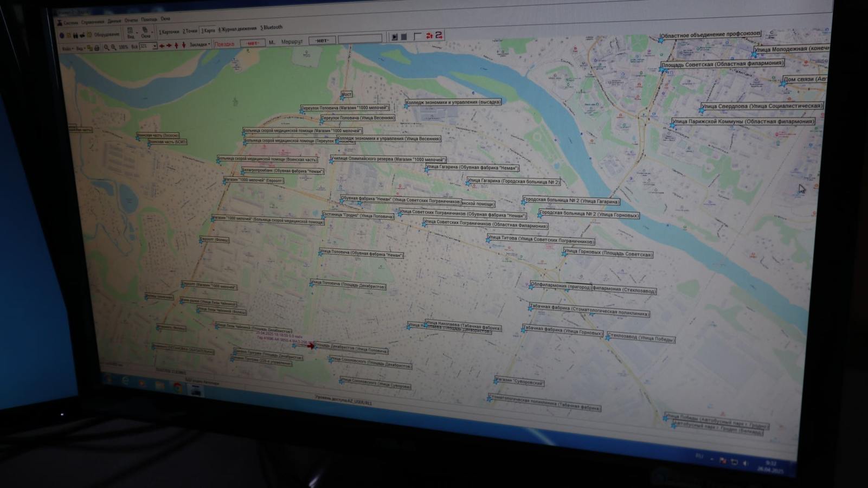Pan map up with red arrow
The width and height of the screenshot is (868, 488).
176,46
